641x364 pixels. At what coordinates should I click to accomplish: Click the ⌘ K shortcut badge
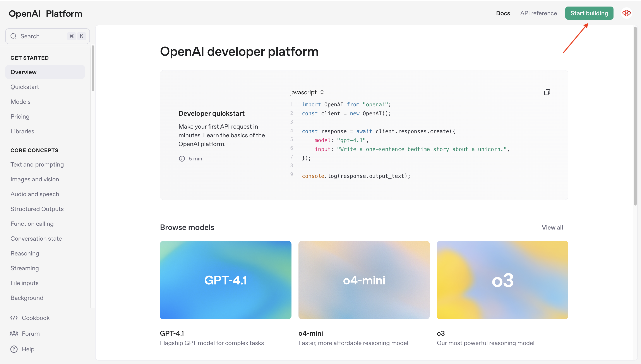pos(77,36)
